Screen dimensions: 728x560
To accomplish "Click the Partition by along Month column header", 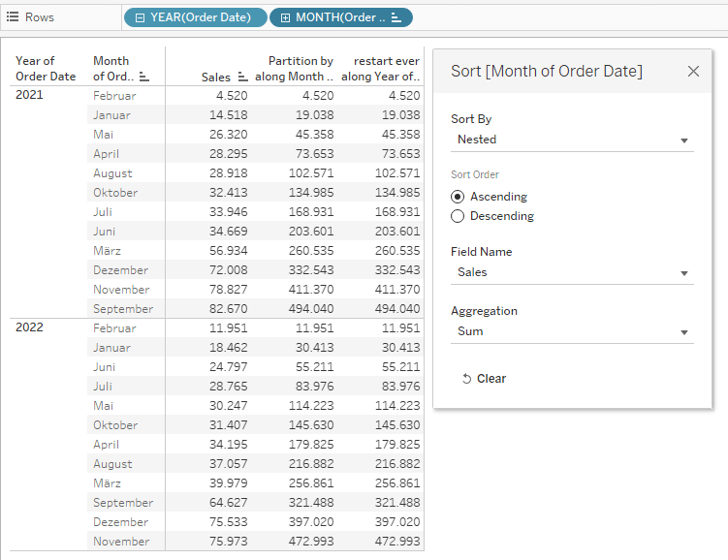I will [295, 69].
